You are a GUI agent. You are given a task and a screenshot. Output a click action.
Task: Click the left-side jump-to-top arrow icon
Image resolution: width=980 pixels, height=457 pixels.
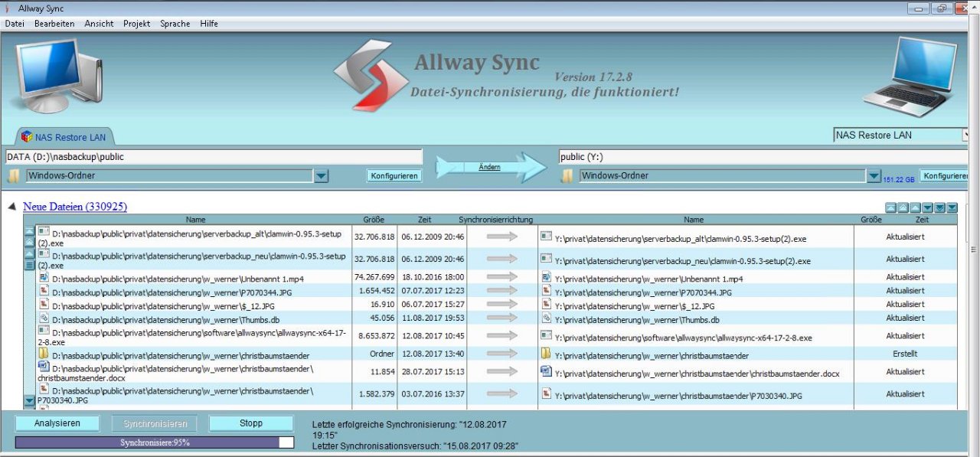30,230
